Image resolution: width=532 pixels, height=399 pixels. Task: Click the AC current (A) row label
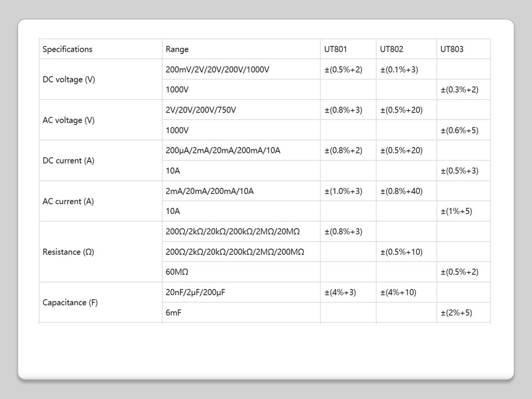69,201
